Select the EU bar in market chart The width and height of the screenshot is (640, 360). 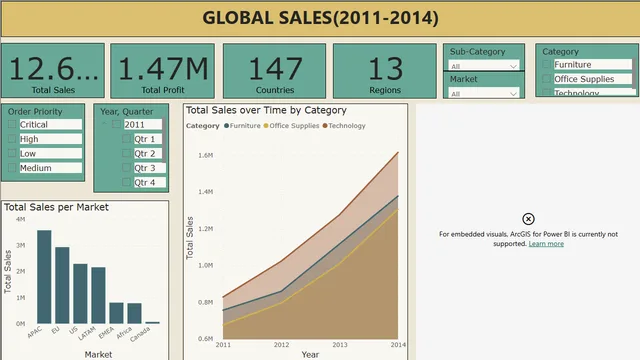point(62,285)
